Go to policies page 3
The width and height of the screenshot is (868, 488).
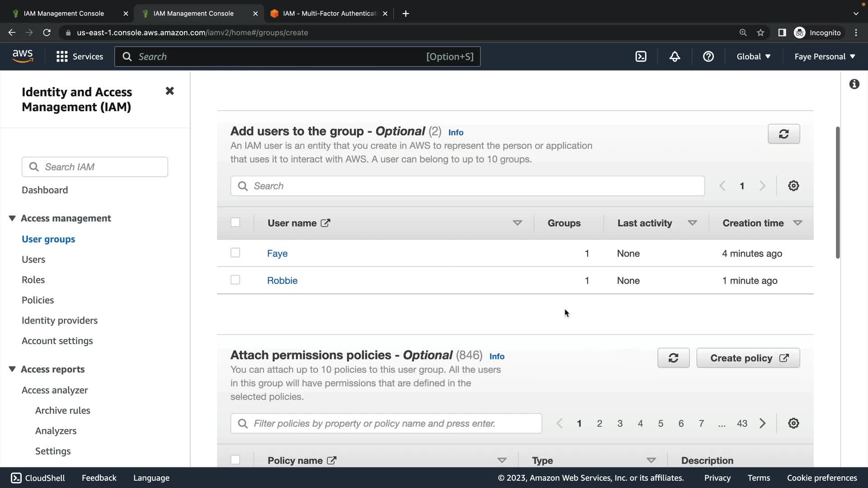click(x=620, y=423)
